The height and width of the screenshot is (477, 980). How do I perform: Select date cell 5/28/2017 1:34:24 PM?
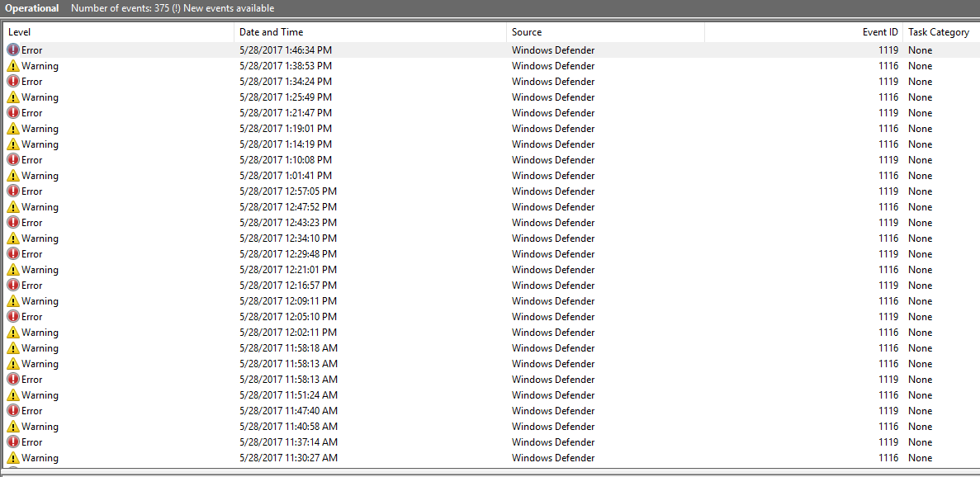coord(286,81)
